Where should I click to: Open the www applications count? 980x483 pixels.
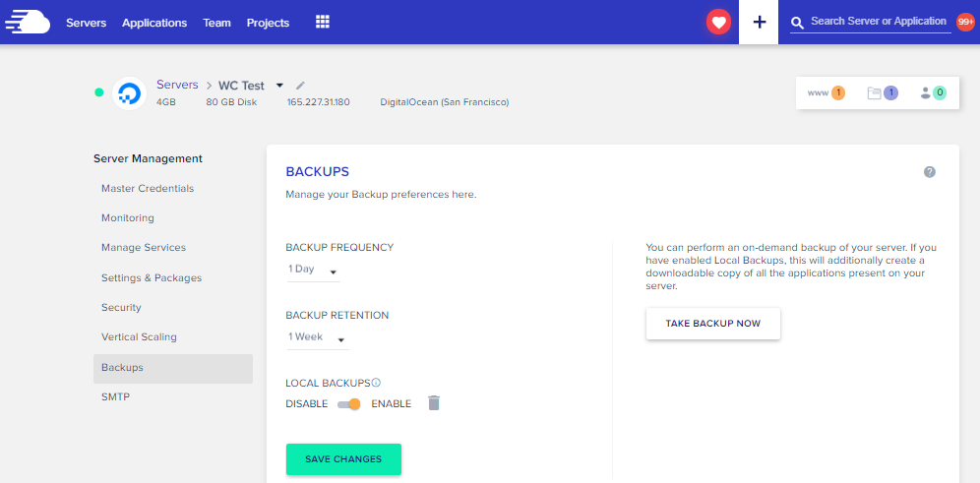coord(827,93)
